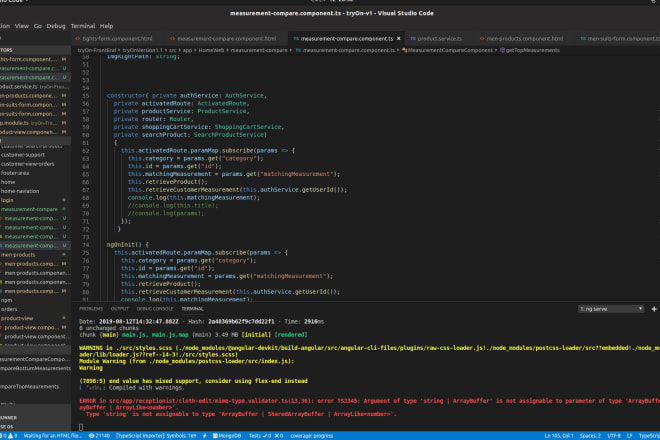Open errors and warnings count in status bar
The image size is (660, 440).
tap(8, 436)
